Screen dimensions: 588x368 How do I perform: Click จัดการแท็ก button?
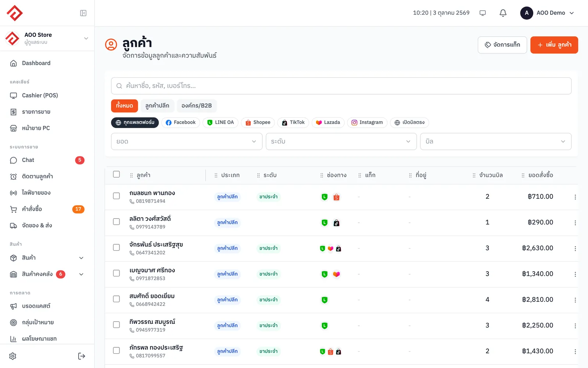coord(502,45)
